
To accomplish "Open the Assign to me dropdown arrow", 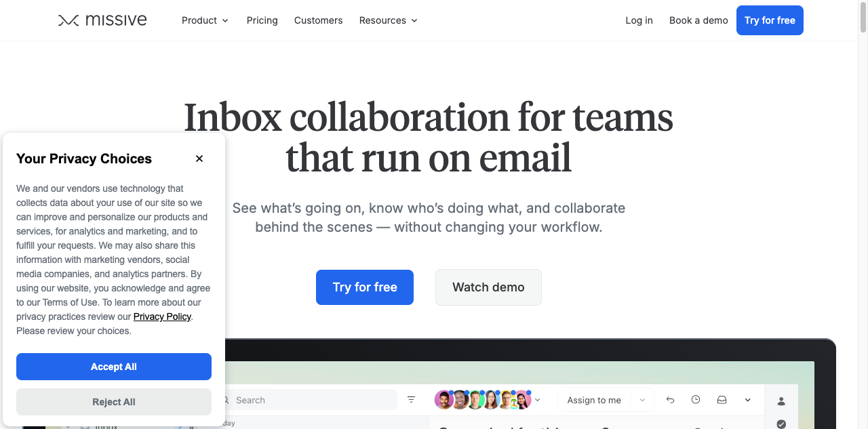I will click(x=642, y=400).
